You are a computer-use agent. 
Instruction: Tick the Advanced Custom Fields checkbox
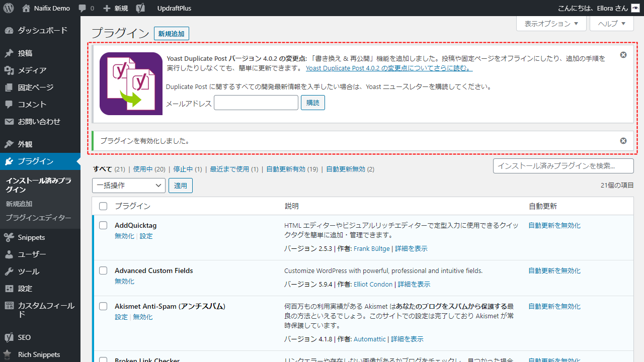pyautogui.click(x=103, y=270)
